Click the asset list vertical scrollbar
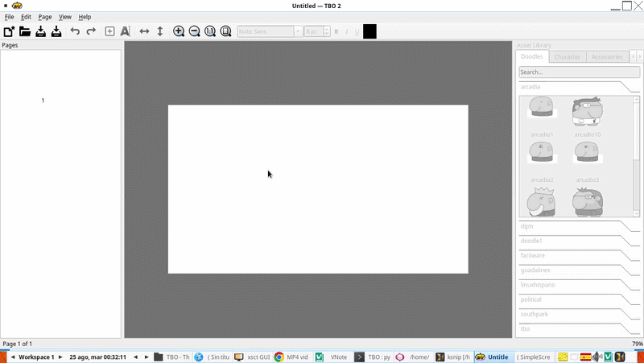 [x=637, y=156]
